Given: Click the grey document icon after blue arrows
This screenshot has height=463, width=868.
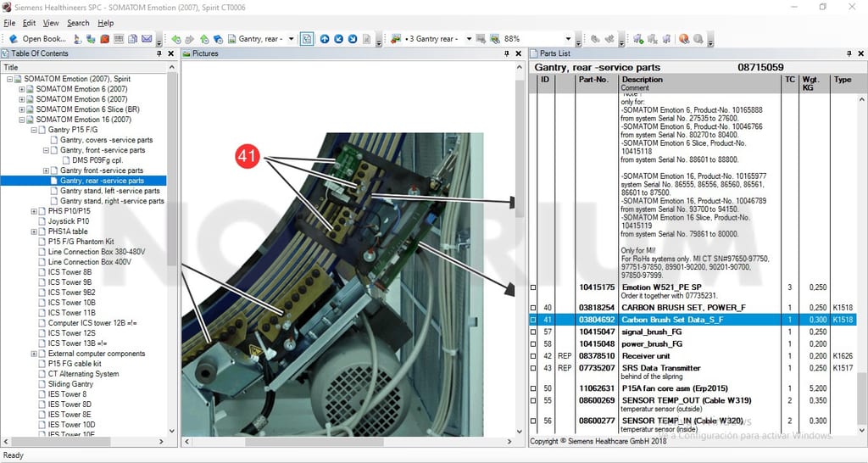Looking at the screenshot, I should pos(366,39).
